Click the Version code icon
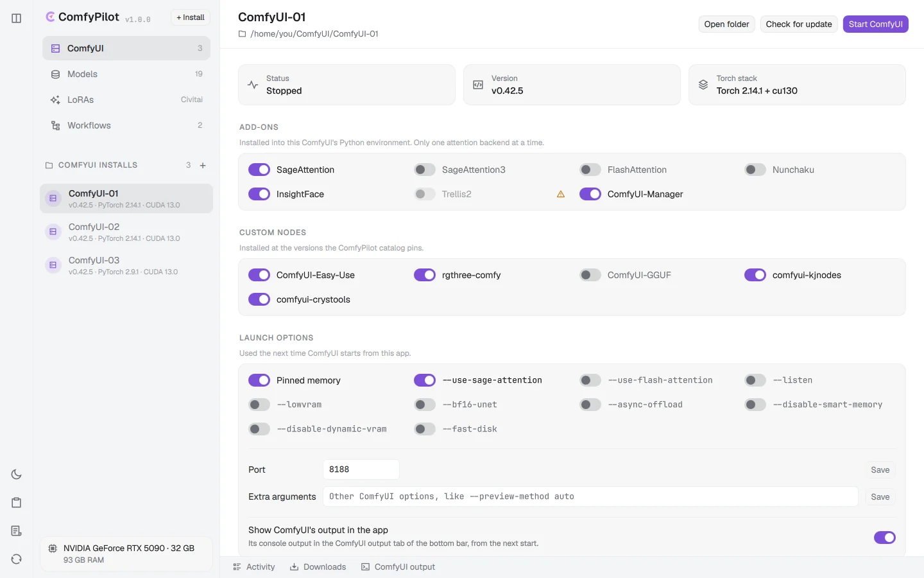 click(x=478, y=85)
